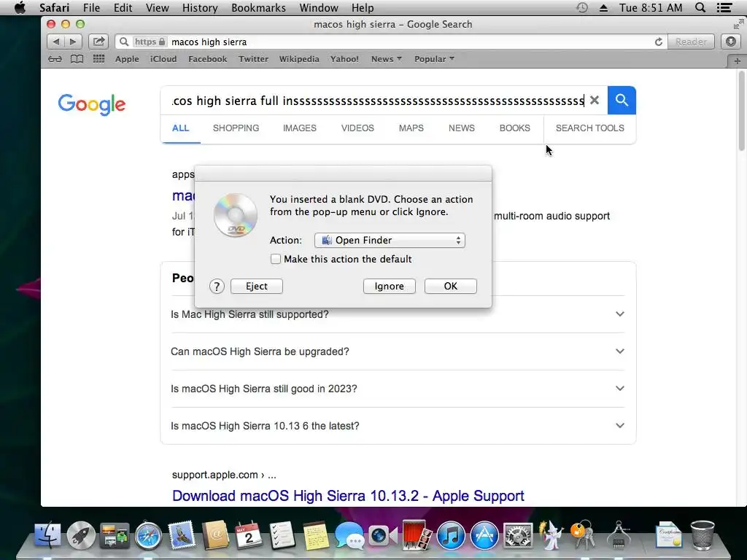747x560 pixels.
Task: Open Spotlight search in menu bar
Action: click(x=700, y=7)
